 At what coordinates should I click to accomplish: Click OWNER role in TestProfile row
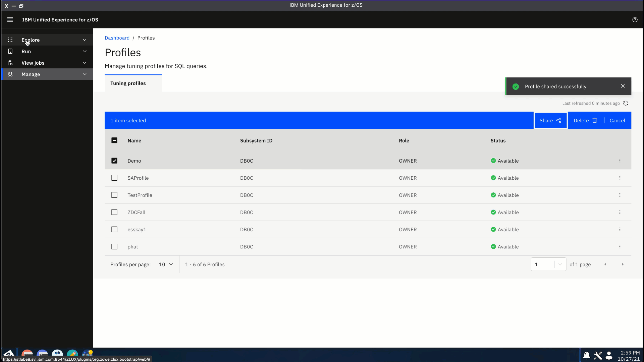tap(408, 195)
